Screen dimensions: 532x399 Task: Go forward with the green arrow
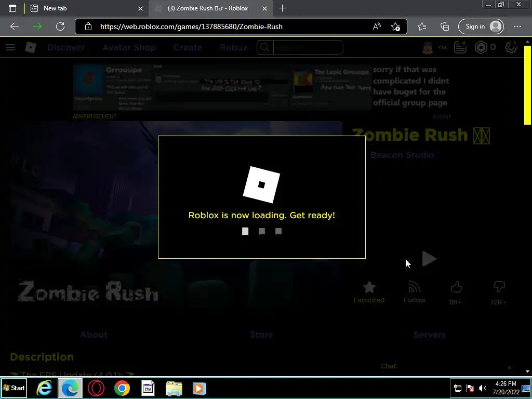[37, 26]
